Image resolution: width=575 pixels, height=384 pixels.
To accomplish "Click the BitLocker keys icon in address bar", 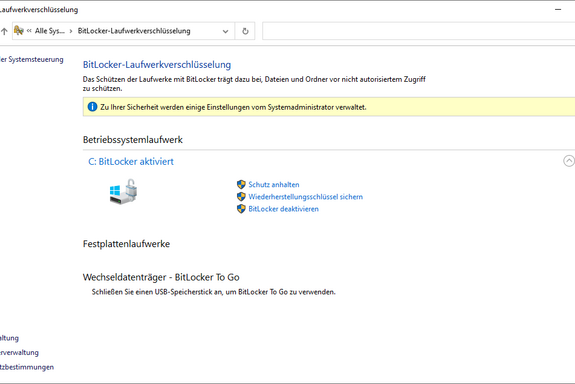I will [x=19, y=31].
